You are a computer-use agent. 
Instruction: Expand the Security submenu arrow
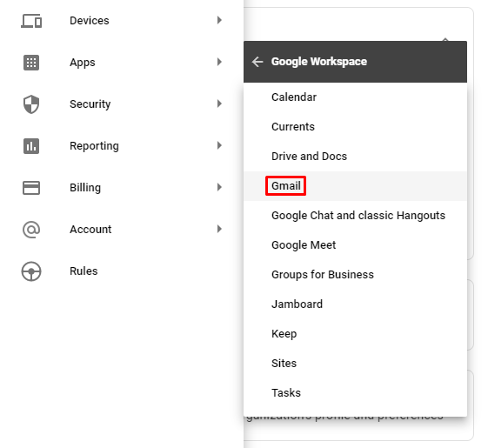(219, 104)
